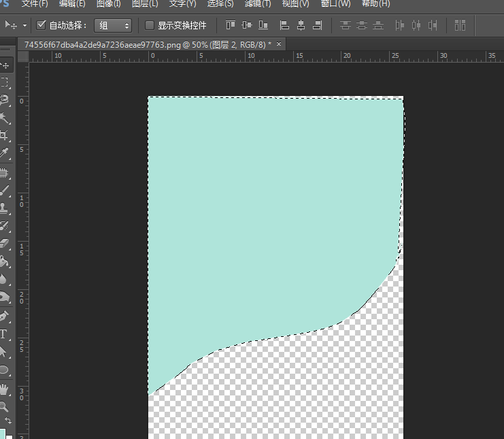Select the Clone Stamp tool
Screen dimensions: 504x439
5,208
